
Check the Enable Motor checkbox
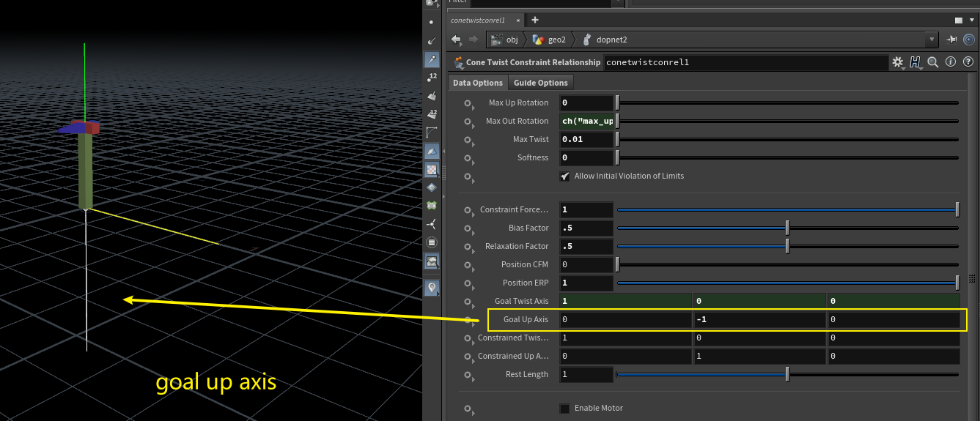click(x=564, y=408)
